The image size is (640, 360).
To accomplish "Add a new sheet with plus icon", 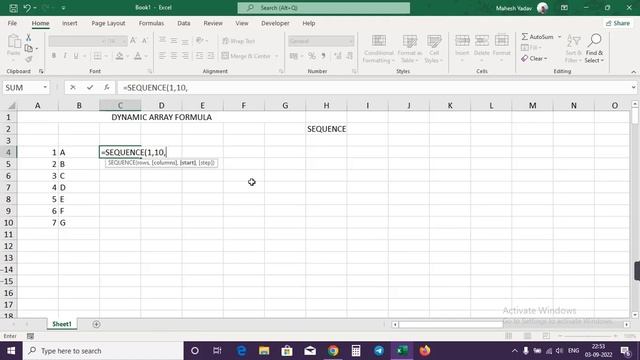I will 96,324.
